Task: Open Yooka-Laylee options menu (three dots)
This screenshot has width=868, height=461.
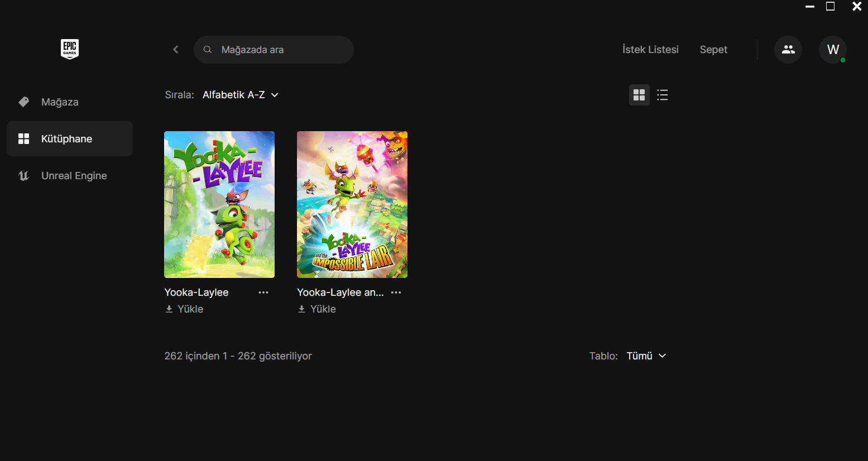Action: 263,292
